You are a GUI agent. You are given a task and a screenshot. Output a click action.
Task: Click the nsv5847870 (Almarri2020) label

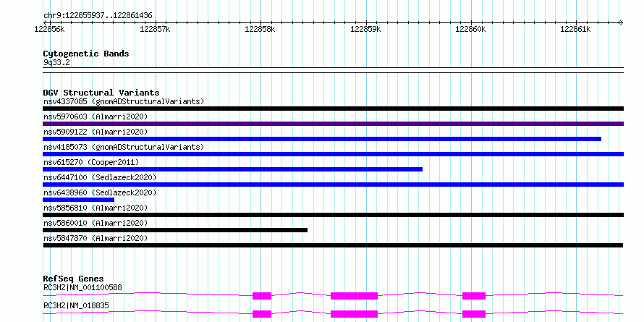96,238
